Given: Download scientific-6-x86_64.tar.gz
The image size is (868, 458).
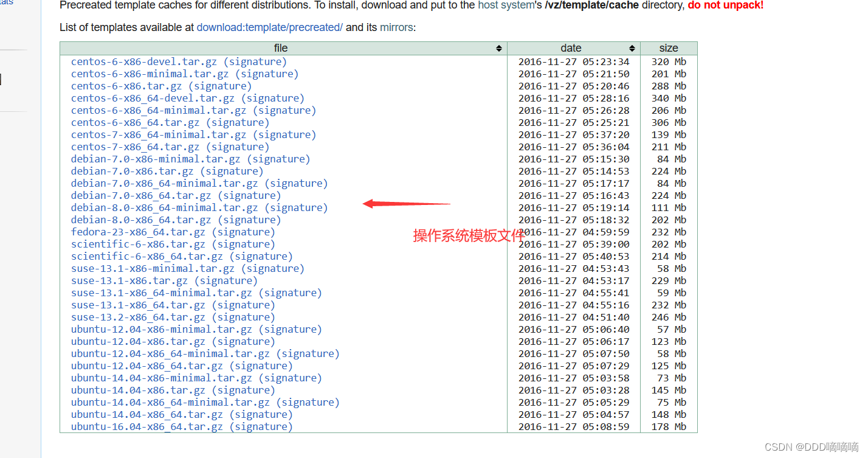Looking at the screenshot, I should pos(147,256).
